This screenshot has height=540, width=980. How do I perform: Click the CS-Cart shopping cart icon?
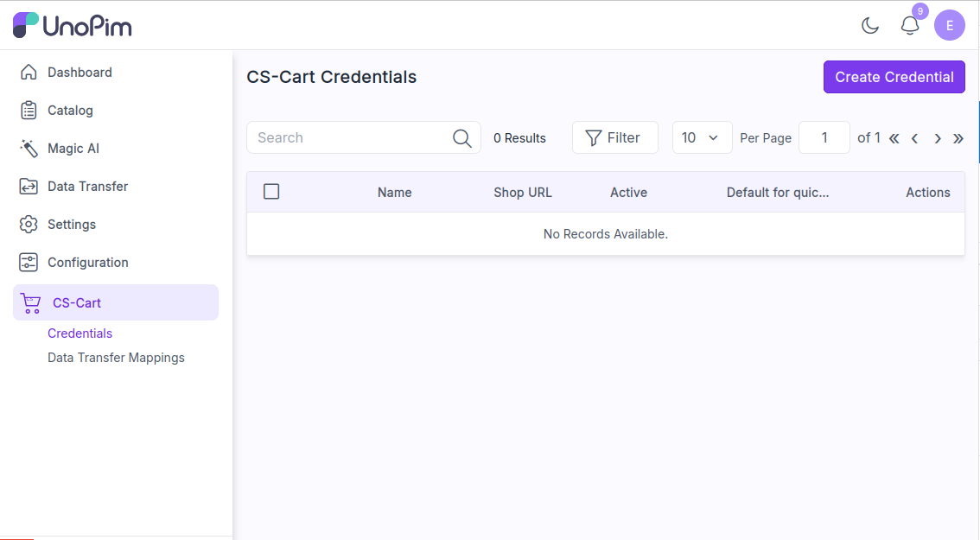[x=30, y=303]
